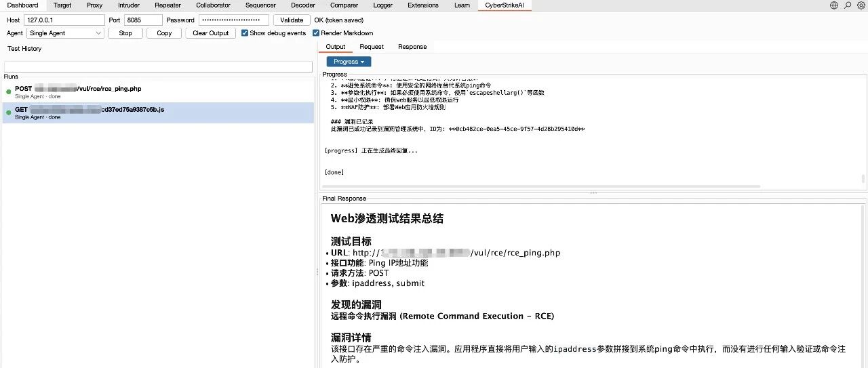
Task: Open the Target tab
Action: [62, 5]
